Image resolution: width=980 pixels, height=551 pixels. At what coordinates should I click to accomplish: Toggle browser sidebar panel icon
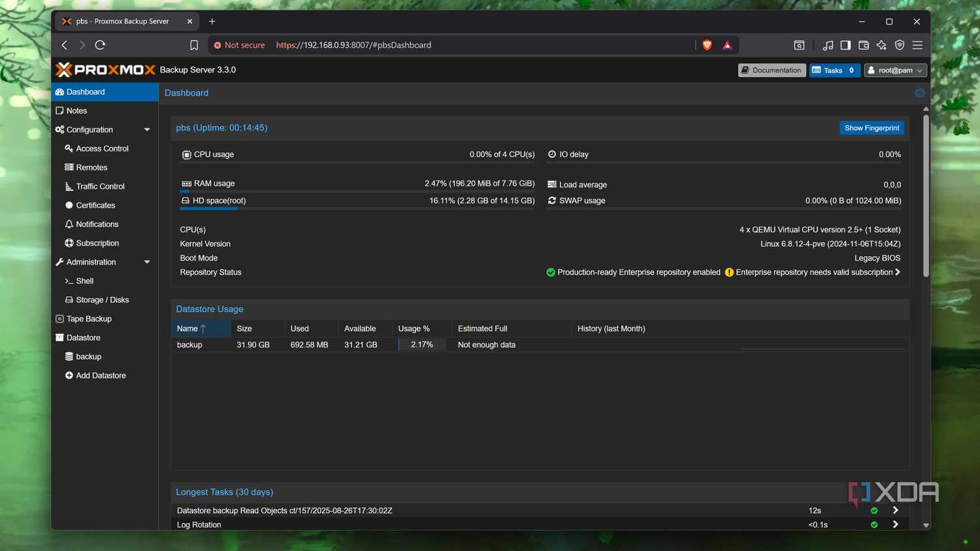point(845,45)
